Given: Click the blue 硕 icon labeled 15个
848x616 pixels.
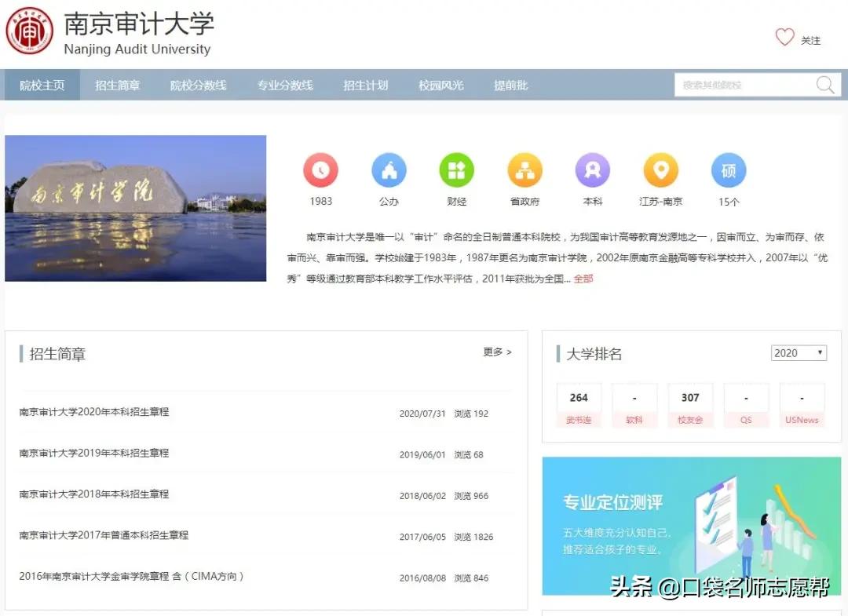Looking at the screenshot, I should [x=729, y=169].
